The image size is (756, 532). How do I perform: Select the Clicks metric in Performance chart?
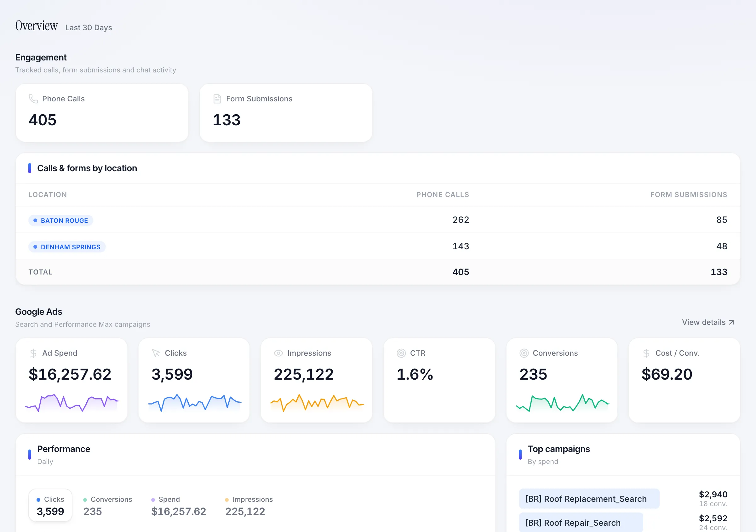point(50,505)
